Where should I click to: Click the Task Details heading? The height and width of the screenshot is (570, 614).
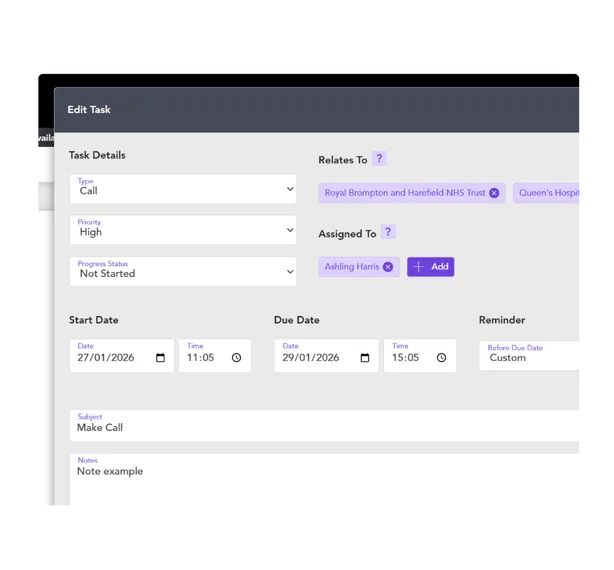click(97, 155)
